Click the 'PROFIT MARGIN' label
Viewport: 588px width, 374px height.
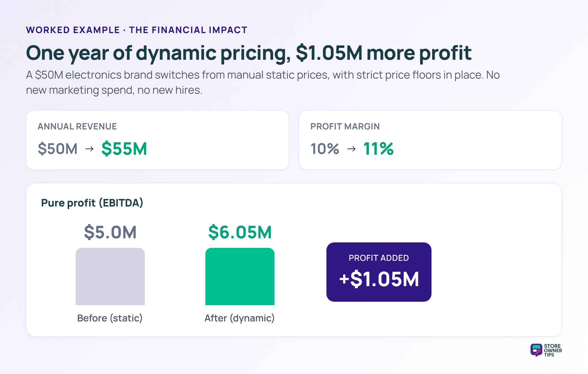point(345,126)
